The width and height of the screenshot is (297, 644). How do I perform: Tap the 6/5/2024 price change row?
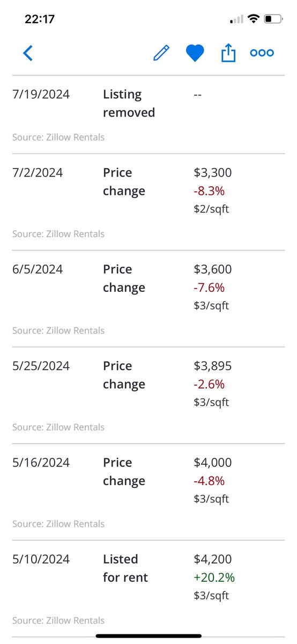coord(148,298)
